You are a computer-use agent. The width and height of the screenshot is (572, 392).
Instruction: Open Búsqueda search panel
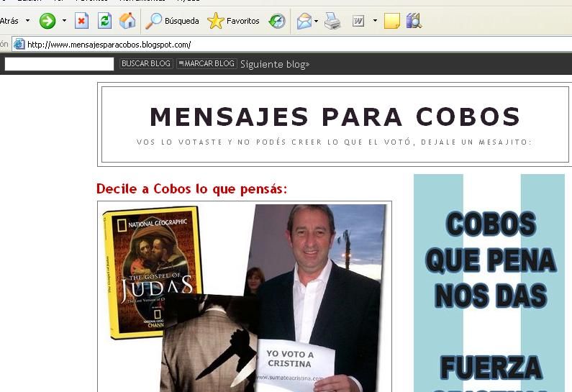pos(173,21)
